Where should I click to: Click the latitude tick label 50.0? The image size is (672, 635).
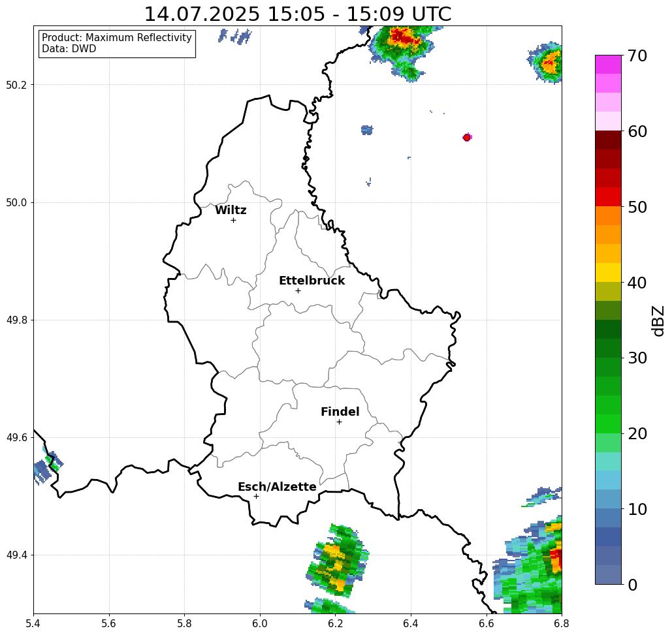(x=16, y=203)
